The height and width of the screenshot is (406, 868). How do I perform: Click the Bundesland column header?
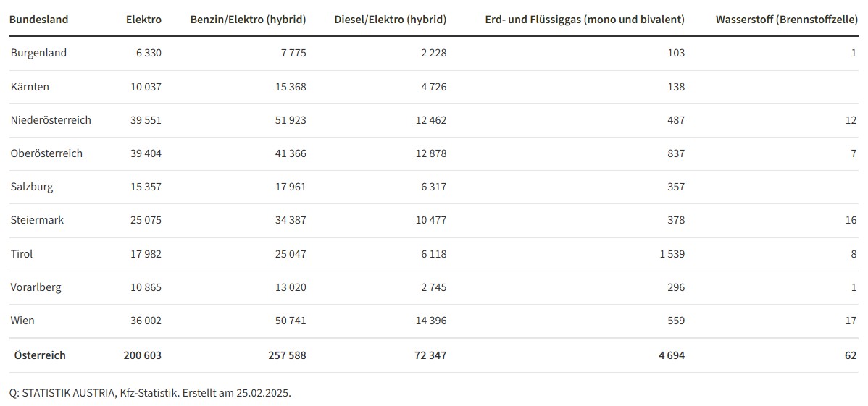pos(38,20)
